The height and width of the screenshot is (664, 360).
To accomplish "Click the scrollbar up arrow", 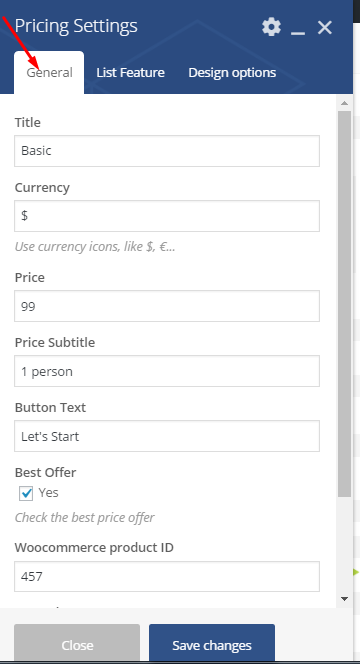I will (x=344, y=103).
